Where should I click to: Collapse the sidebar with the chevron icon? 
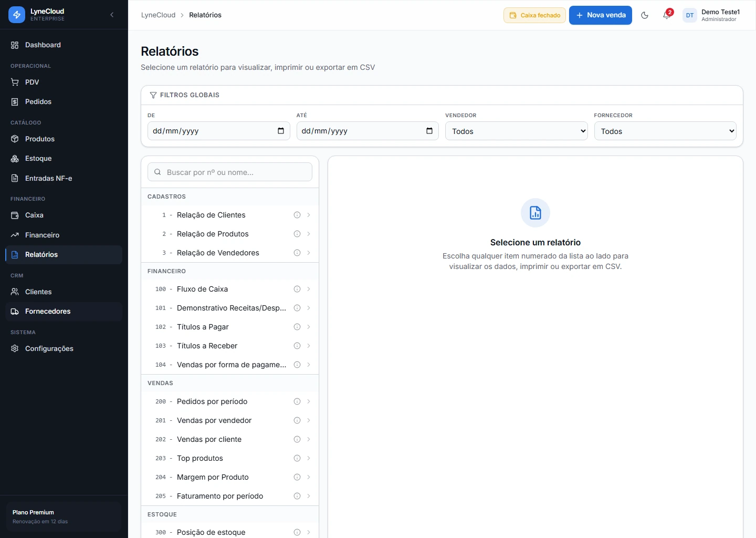coord(112,15)
